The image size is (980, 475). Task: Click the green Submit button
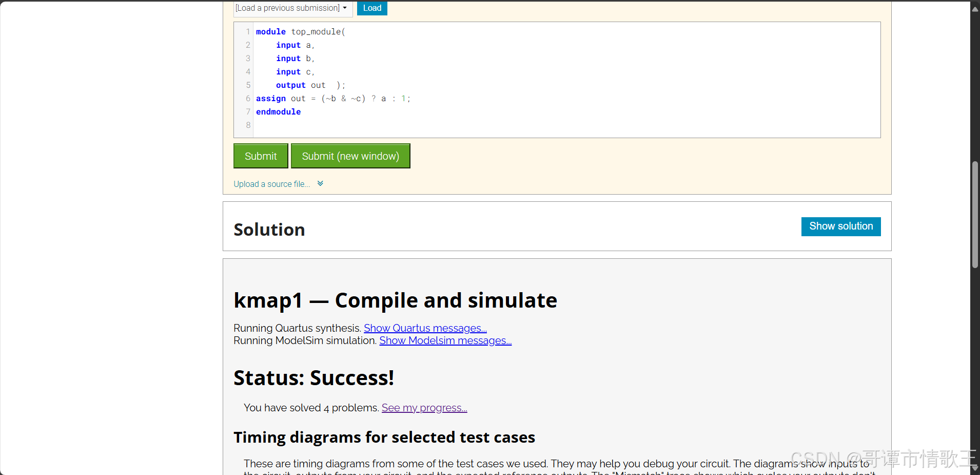261,156
